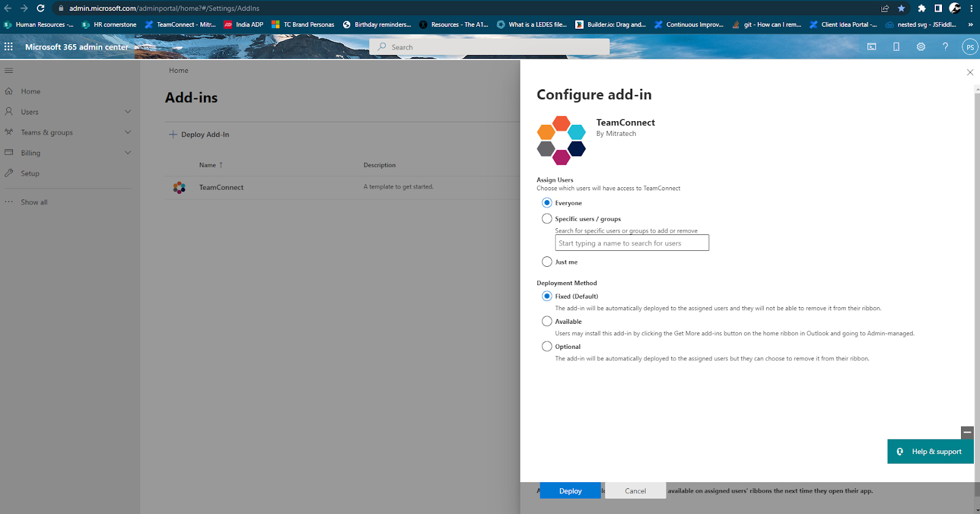Click the user search name field
Screen dimensions: 980x514
tap(632, 243)
